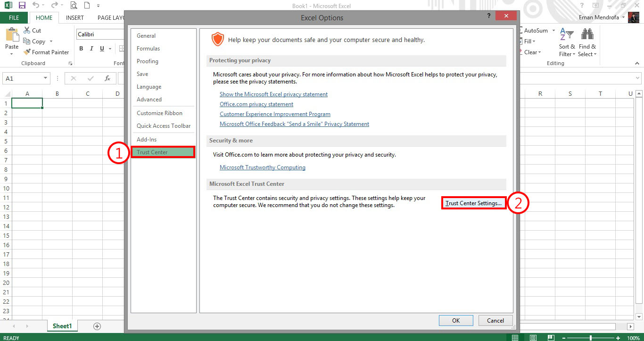Select the HOME ribbon tab
Image resolution: width=644 pixels, height=341 pixels.
pyautogui.click(x=44, y=18)
